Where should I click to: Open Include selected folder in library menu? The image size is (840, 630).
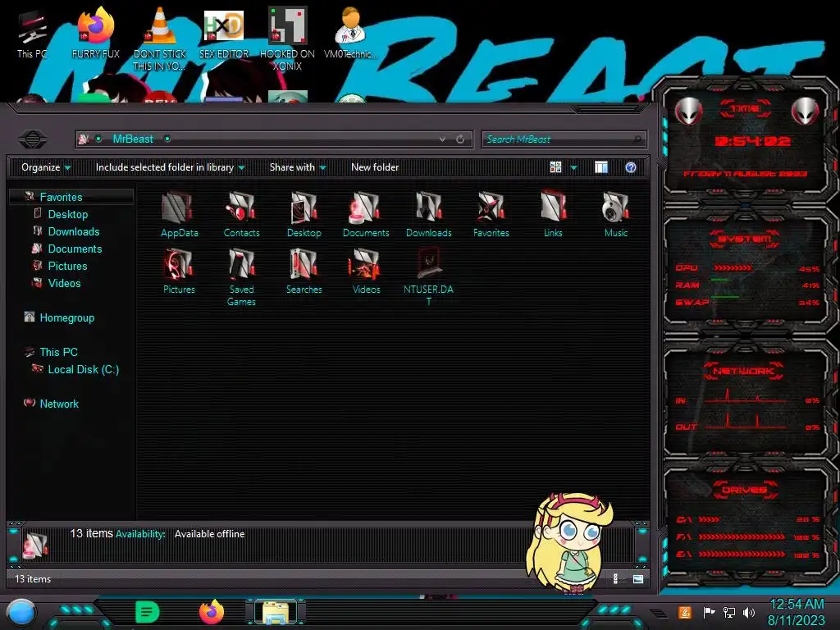[x=170, y=167]
